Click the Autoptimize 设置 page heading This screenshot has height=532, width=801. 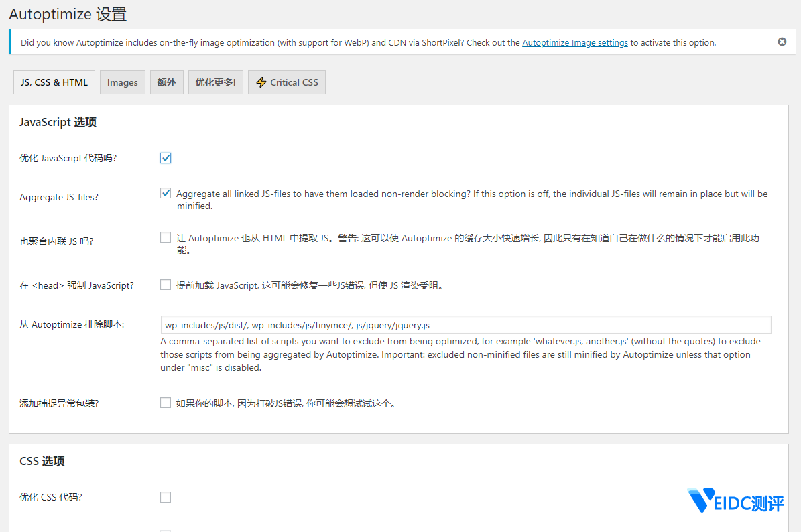click(x=68, y=14)
